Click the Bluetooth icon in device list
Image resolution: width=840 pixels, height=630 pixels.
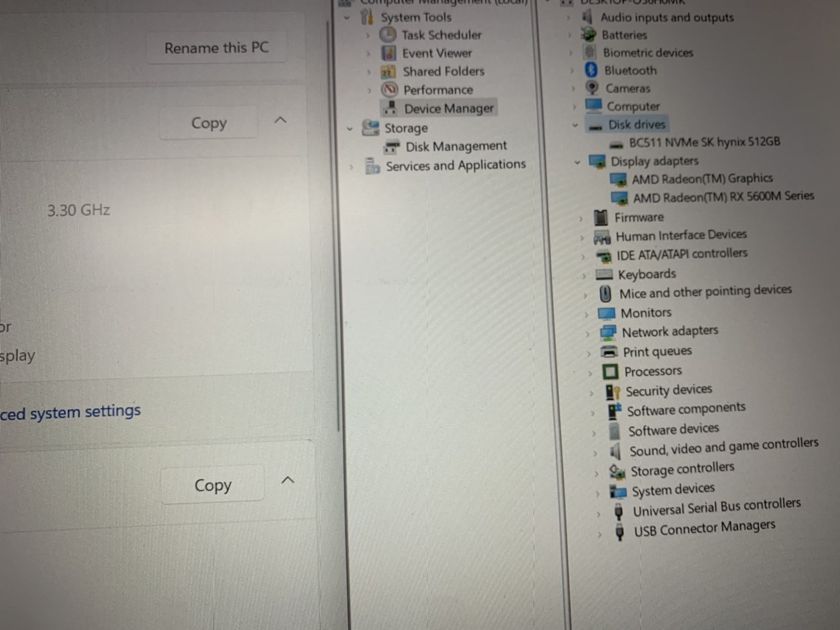click(591, 70)
